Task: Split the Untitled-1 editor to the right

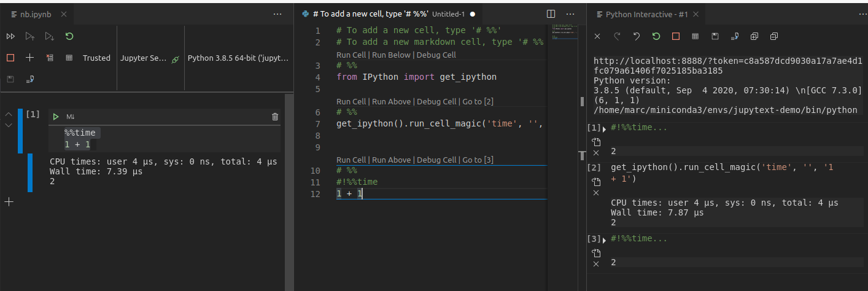Action: 551,14
